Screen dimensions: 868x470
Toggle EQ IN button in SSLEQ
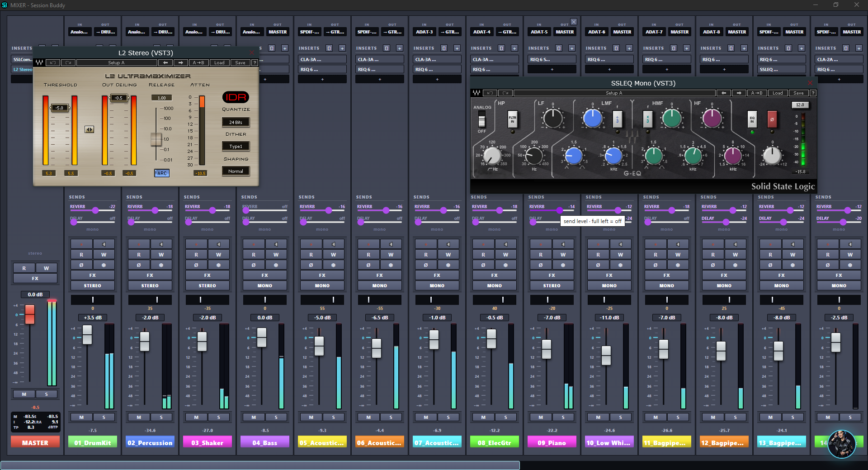752,119
